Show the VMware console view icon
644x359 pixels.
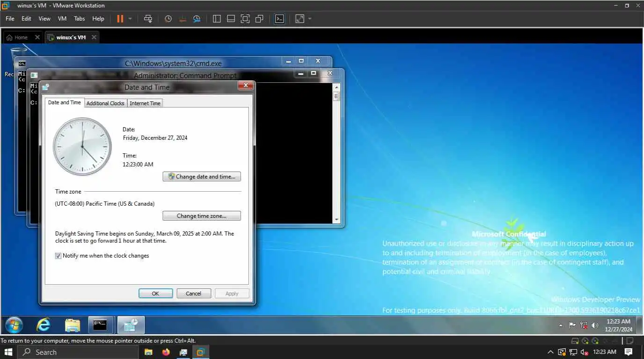[x=279, y=19]
